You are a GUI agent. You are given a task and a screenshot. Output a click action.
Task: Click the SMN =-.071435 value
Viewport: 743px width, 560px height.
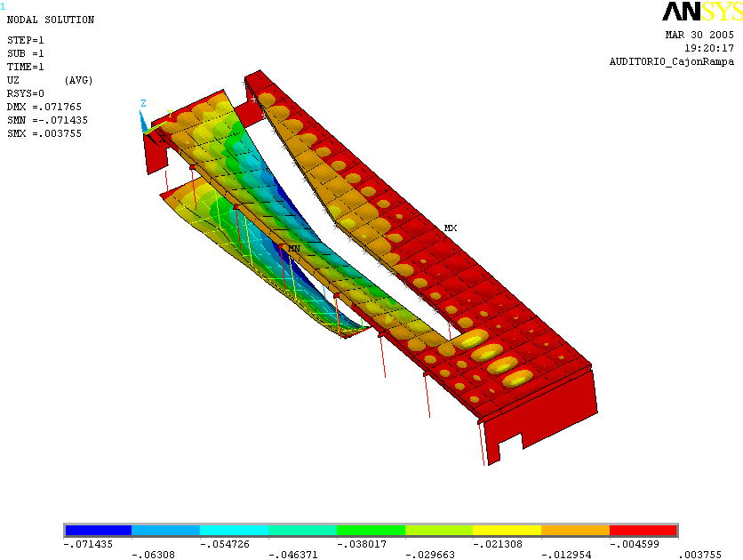pos(47,120)
